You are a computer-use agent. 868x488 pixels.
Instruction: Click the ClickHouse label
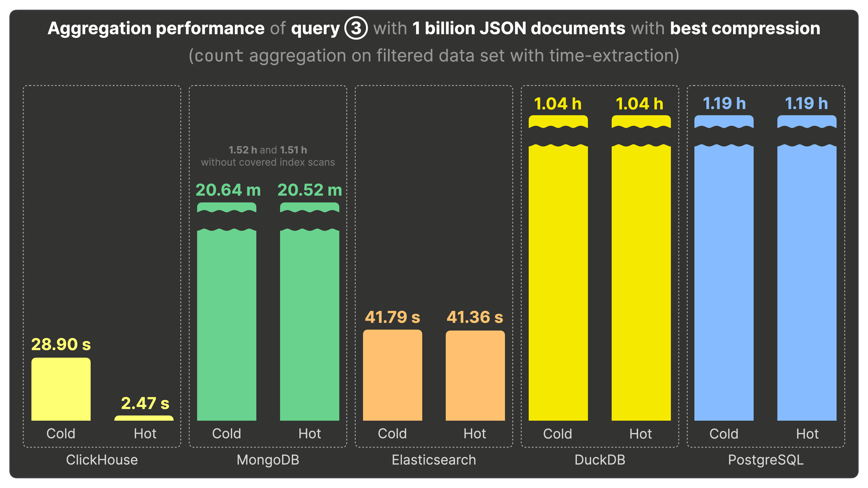[102, 460]
